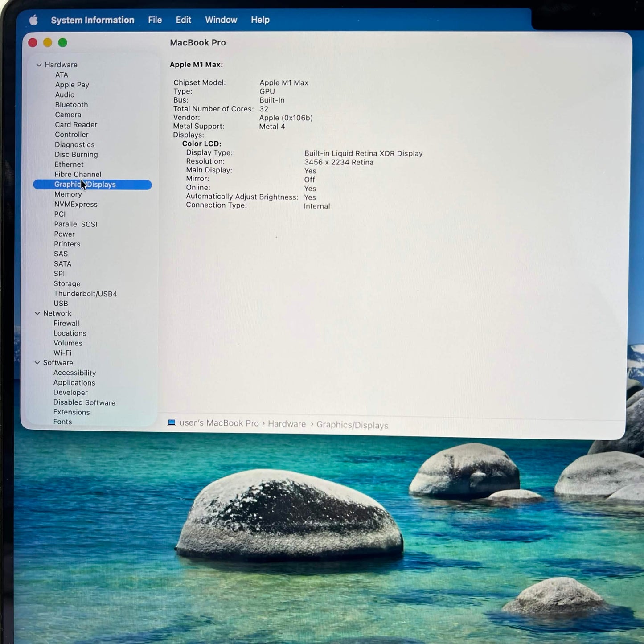Click the Metal 4 support value
Image resolution: width=644 pixels, height=644 pixels.
click(272, 127)
